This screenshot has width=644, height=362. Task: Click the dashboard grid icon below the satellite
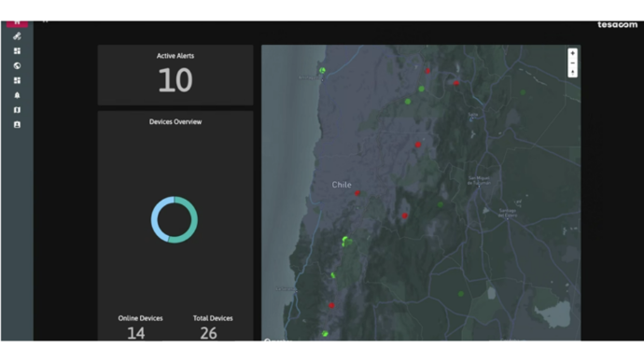(17, 51)
